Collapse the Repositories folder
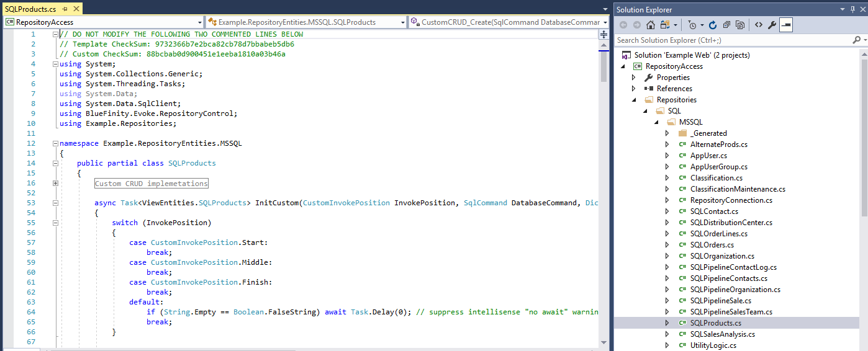This screenshot has height=351, width=868. (634, 100)
